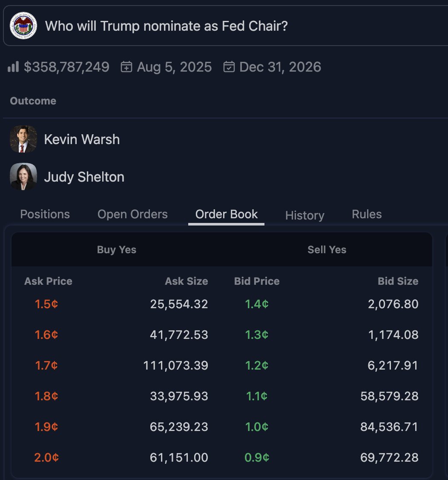Viewport: 448px width, 480px height.
Task: Click the Federal Reserve seal icon
Action: coord(23,26)
